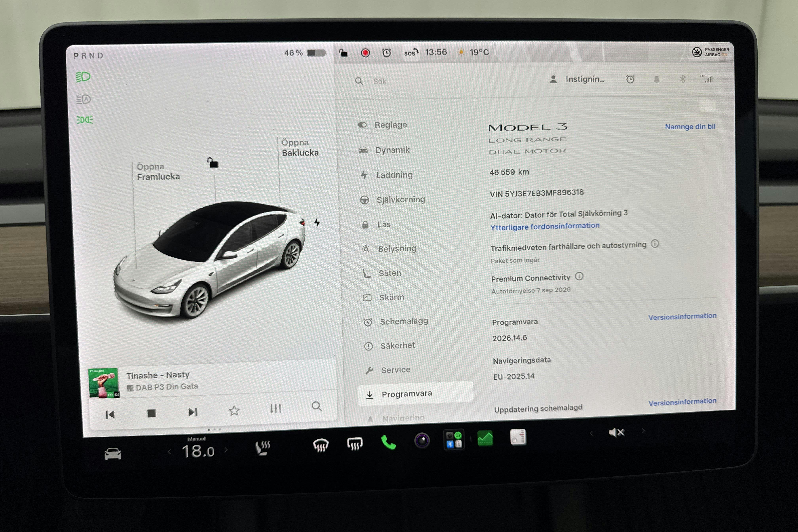798x532 pixels.
Task: Open car controls icon in bottom bar
Action: point(113,454)
